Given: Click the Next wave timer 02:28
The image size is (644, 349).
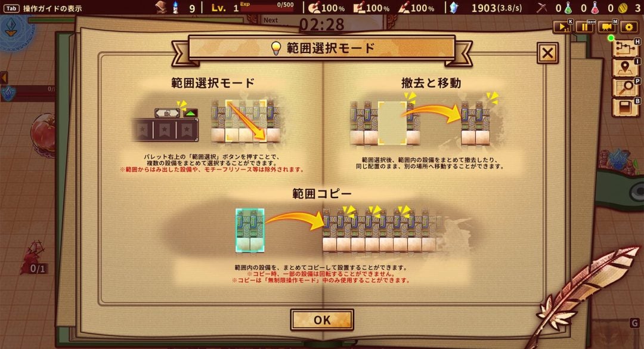Looking at the screenshot, I should point(321,24).
